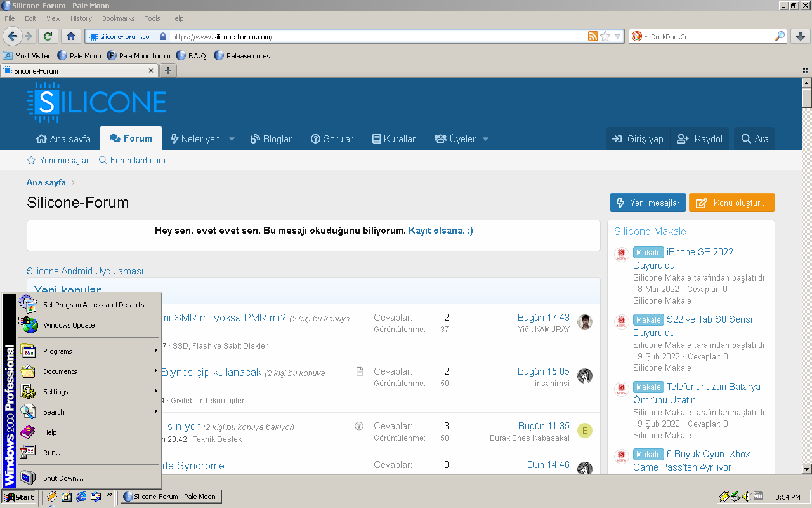
Task: Expand the Documents submenu
Action: pos(89,371)
